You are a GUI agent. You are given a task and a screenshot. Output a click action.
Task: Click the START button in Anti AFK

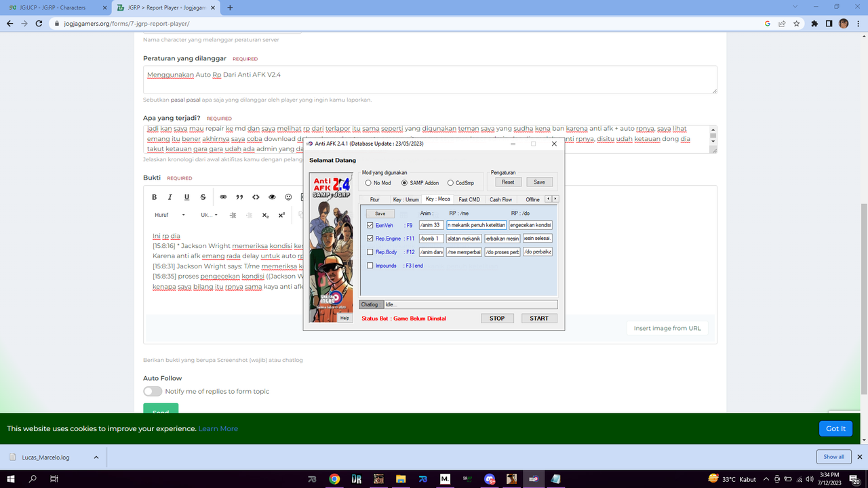(x=539, y=318)
